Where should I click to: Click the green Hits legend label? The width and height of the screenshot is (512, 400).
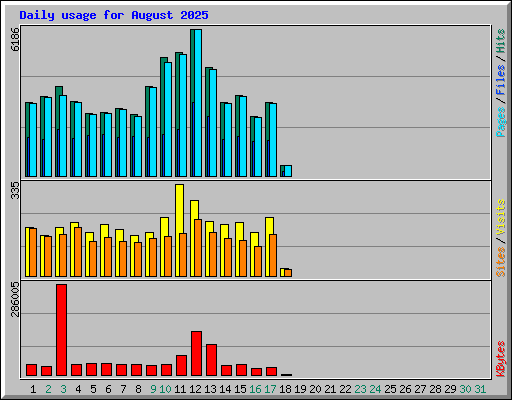point(501,41)
